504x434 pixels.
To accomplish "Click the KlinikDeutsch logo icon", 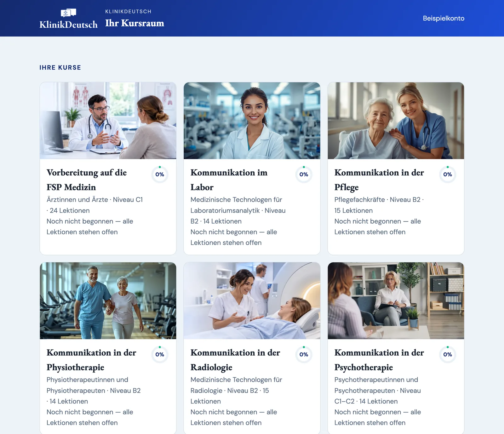I will point(68,13).
